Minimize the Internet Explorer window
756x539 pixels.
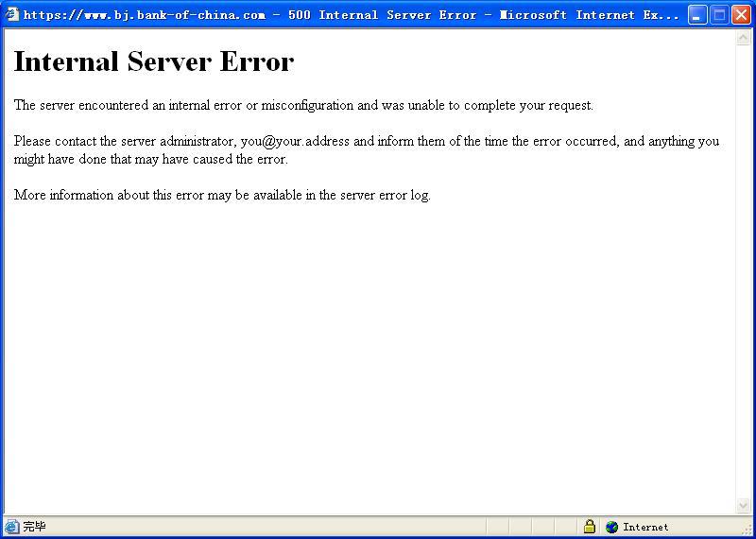tap(696, 15)
